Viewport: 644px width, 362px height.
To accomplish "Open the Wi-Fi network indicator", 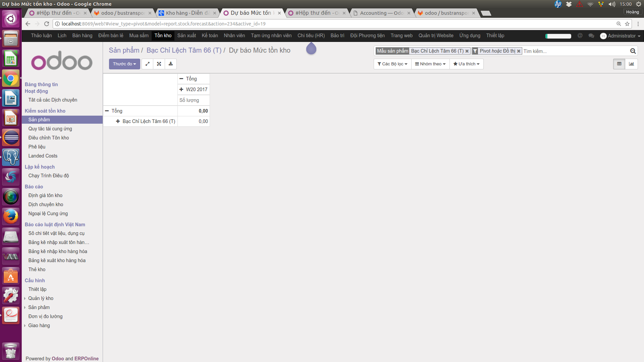I will coord(590,4).
